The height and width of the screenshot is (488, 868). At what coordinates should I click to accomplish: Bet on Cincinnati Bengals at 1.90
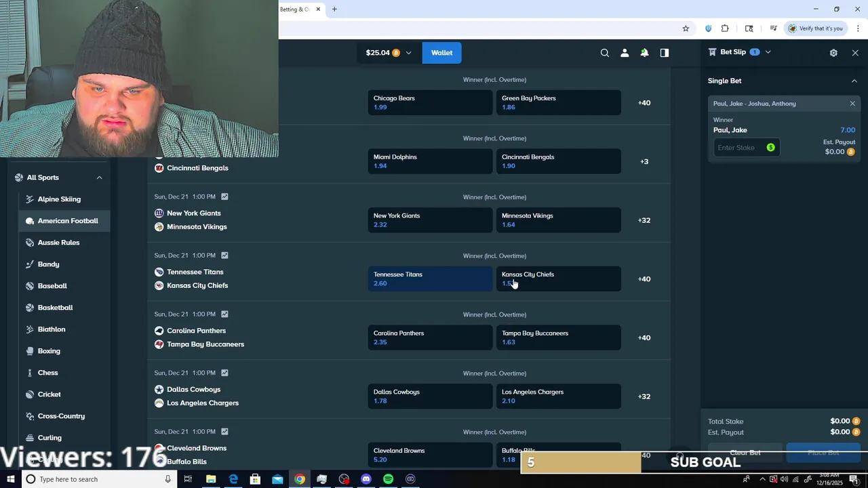tap(559, 161)
